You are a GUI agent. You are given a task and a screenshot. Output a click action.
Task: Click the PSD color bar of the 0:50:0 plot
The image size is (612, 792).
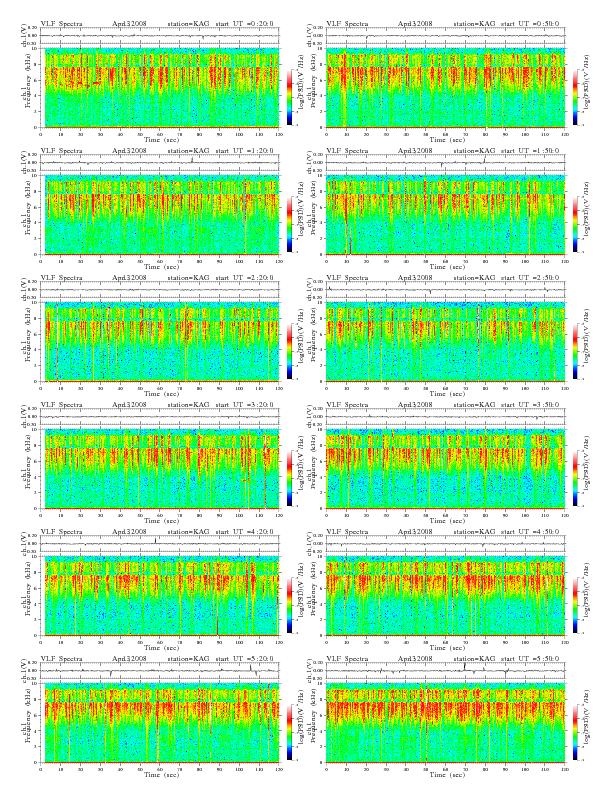(575, 97)
